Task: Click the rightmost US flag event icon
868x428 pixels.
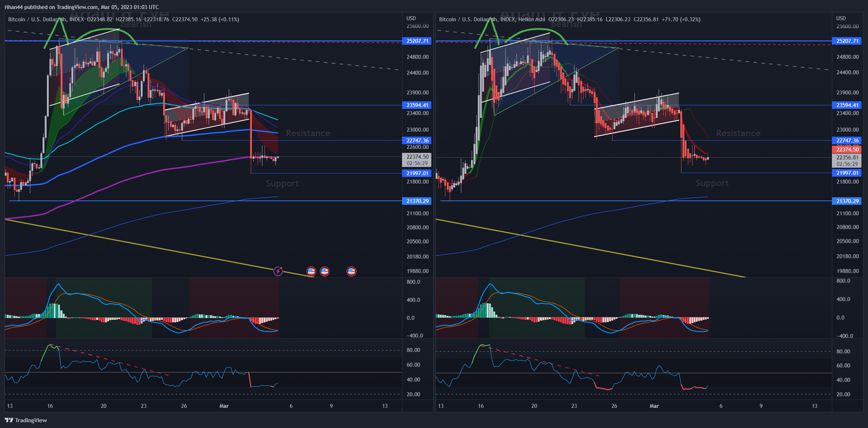Action: click(352, 271)
